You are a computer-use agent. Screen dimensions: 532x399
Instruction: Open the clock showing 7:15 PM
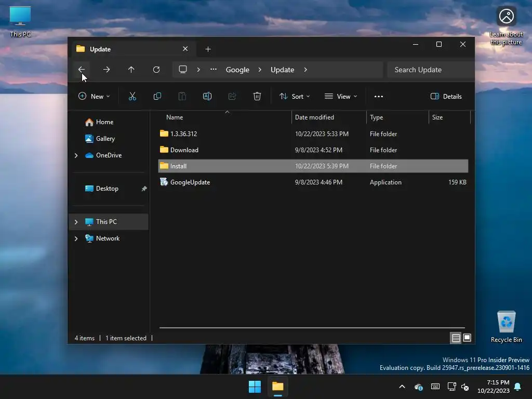pyautogui.click(x=494, y=387)
